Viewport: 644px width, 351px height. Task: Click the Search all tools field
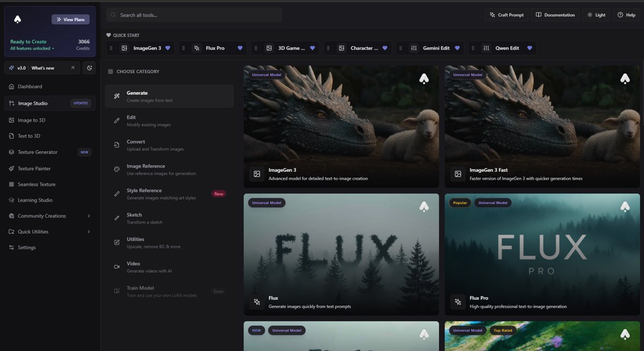(x=194, y=15)
